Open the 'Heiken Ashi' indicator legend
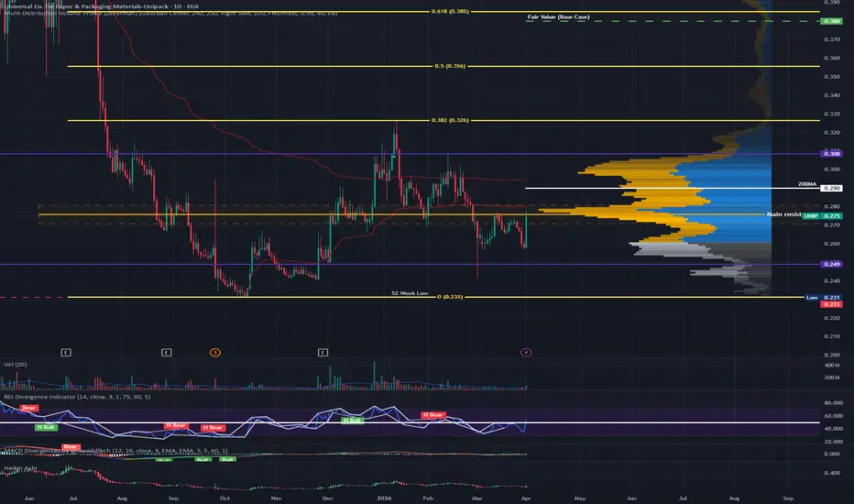Viewport: 854px width, 504px height. pyautogui.click(x=20, y=468)
